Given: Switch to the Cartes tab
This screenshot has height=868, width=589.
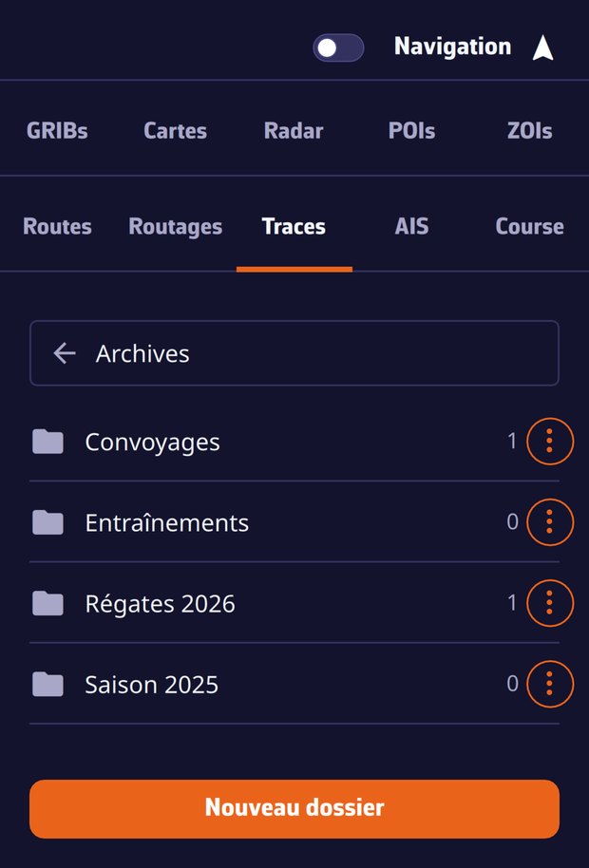Looking at the screenshot, I should point(175,131).
